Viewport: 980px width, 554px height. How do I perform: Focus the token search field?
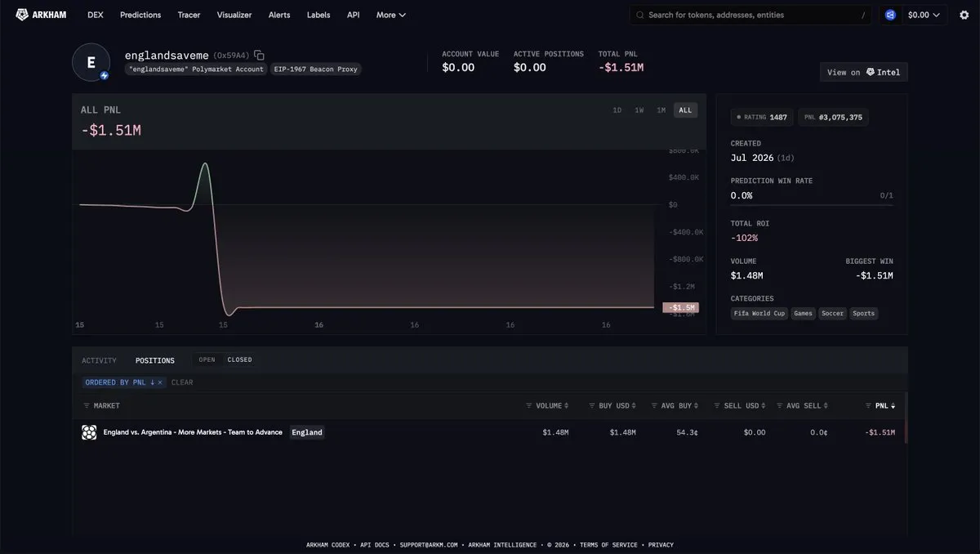[x=751, y=15]
